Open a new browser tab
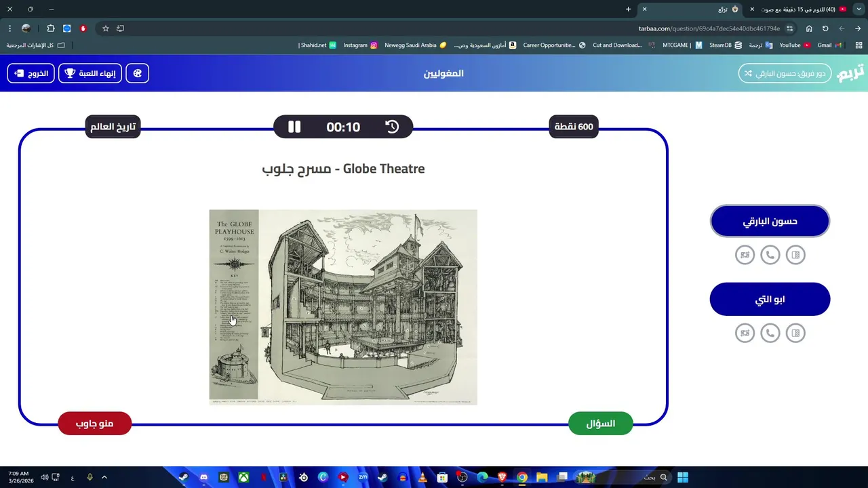The width and height of the screenshot is (868, 488). pos(628,9)
